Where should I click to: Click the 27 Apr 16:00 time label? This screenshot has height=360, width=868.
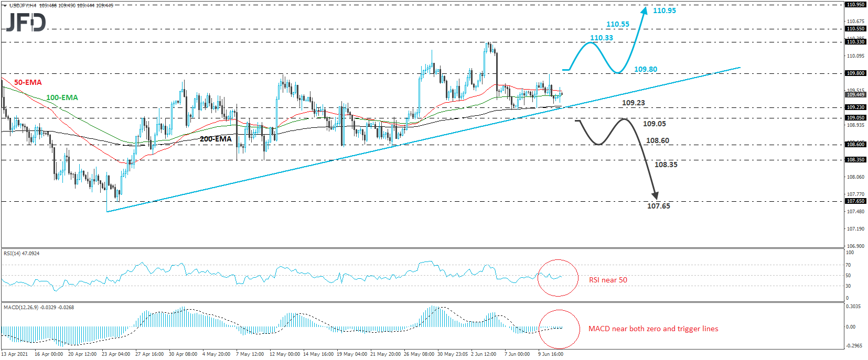[x=149, y=354]
